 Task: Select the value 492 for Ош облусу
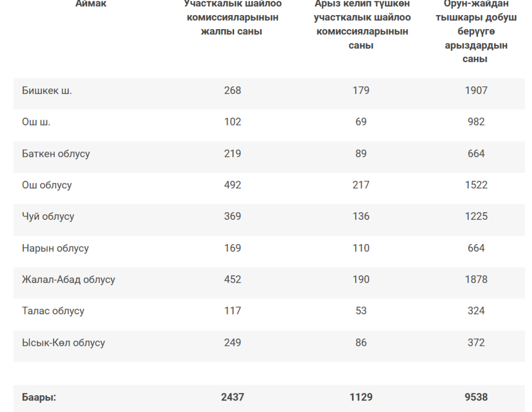coord(233,185)
